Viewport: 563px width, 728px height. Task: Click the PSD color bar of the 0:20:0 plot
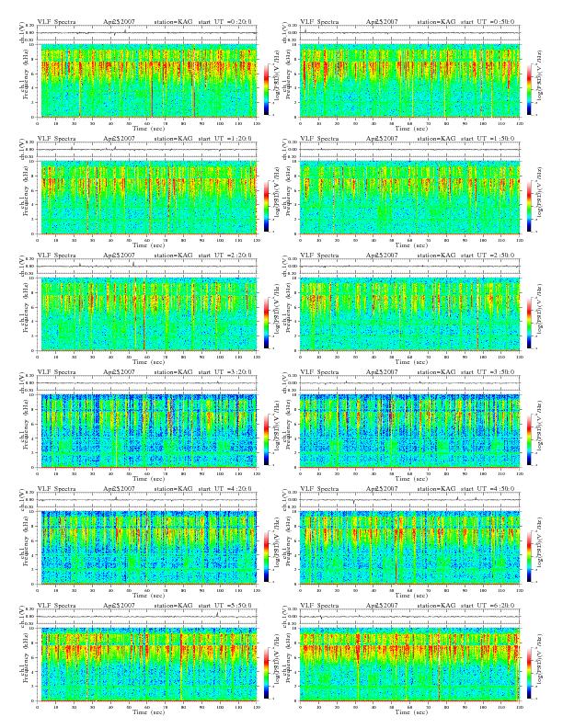point(266,89)
